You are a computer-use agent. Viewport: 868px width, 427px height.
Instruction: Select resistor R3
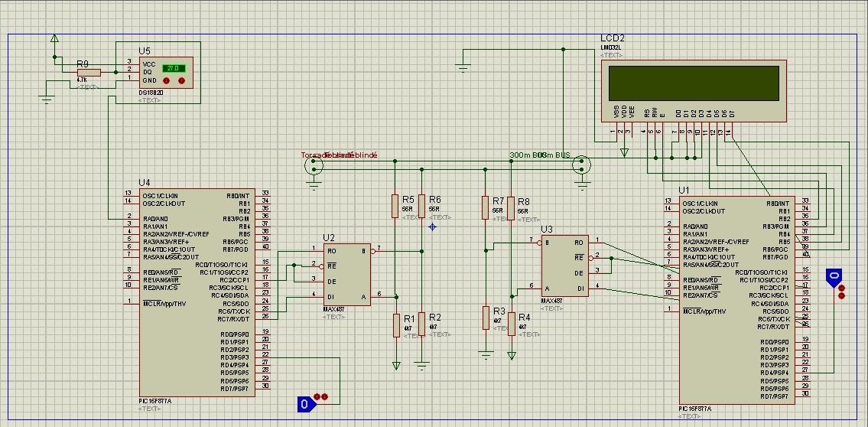point(486,318)
